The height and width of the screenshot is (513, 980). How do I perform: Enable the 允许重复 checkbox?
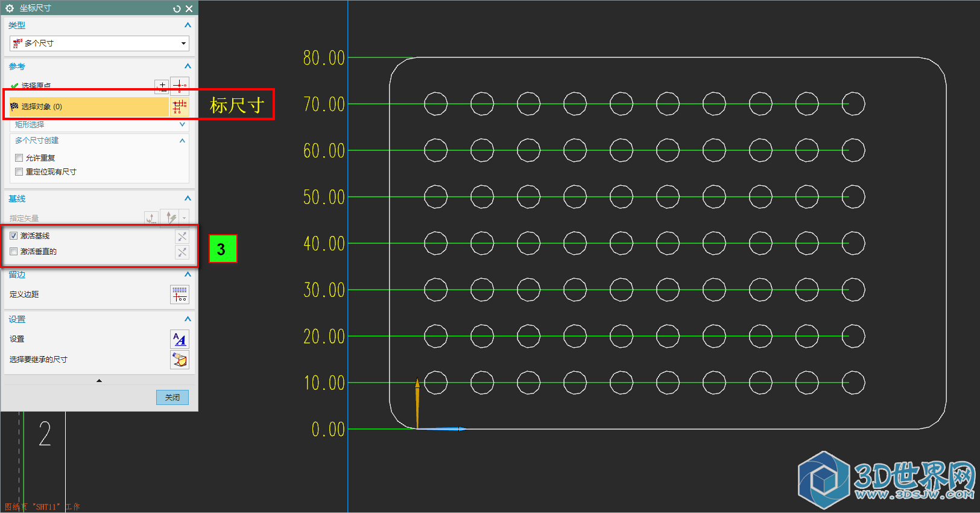pos(19,158)
